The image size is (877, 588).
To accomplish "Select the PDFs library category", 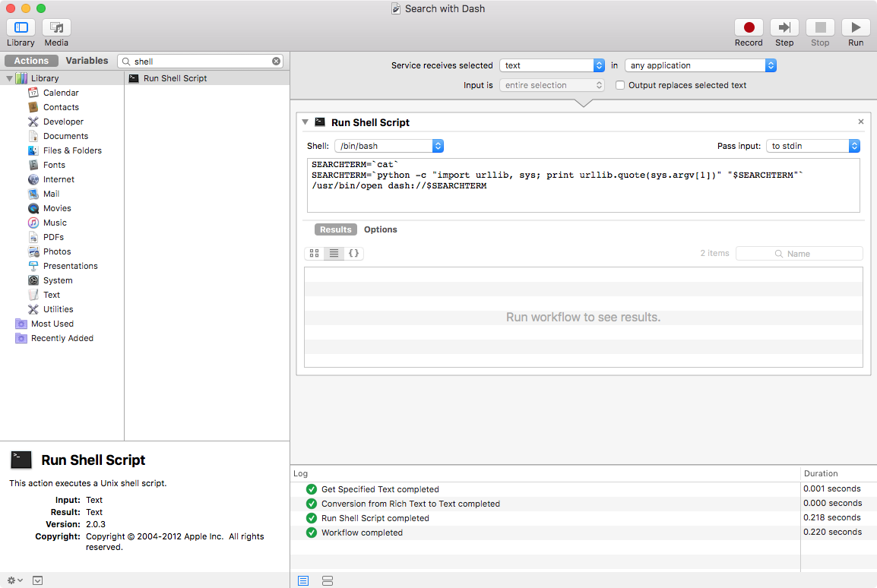I will (53, 238).
